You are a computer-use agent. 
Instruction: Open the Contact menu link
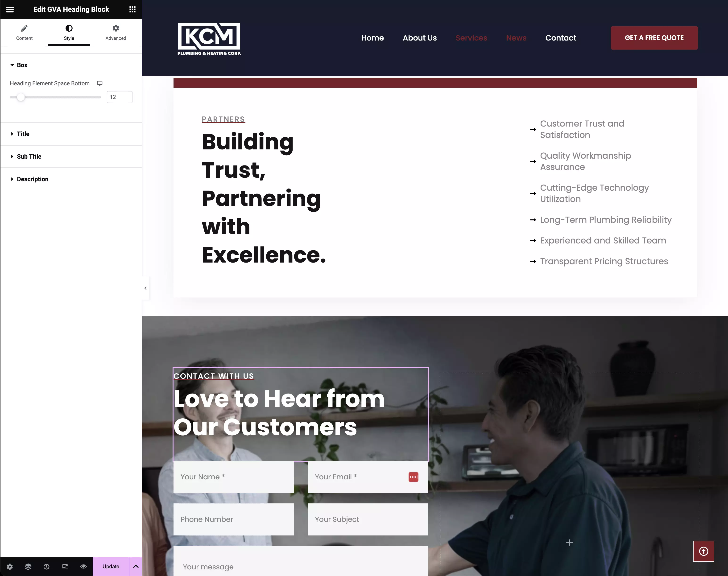tap(561, 38)
